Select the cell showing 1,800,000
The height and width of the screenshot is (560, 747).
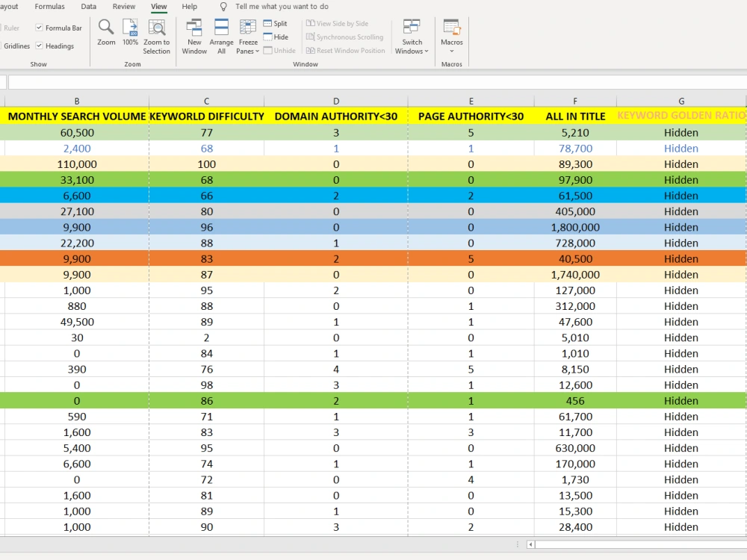pyautogui.click(x=575, y=227)
